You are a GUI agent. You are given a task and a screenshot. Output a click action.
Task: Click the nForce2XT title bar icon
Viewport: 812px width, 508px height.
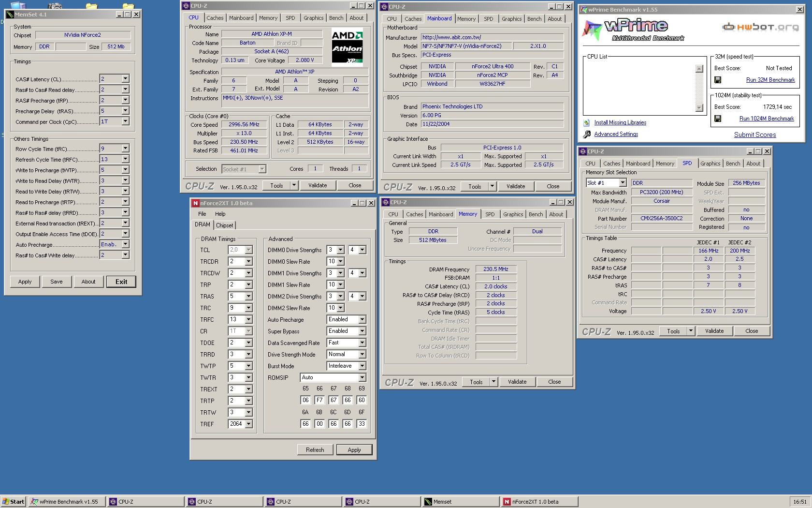coord(195,203)
